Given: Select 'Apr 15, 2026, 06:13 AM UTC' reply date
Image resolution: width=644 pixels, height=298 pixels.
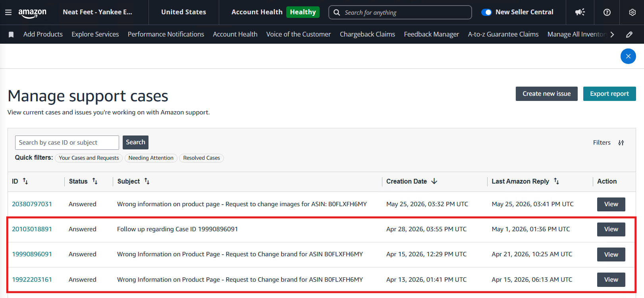Looking at the screenshot, I should [x=532, y=280].
